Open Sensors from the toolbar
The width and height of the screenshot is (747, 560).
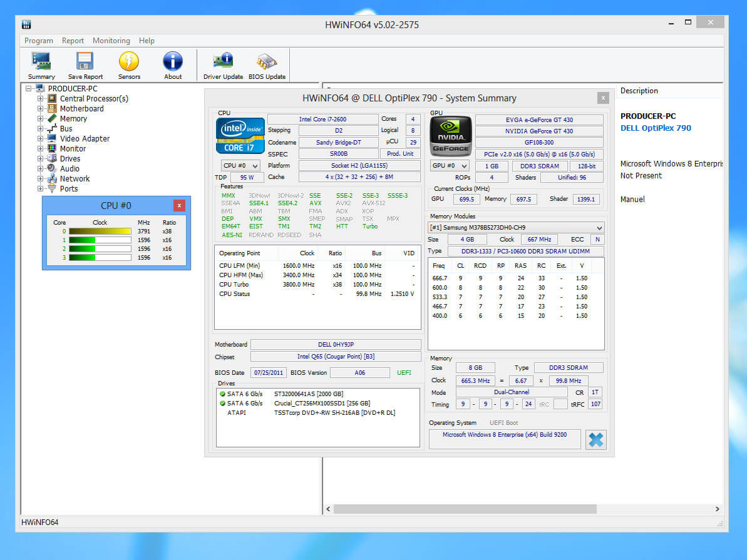click(x=129, y=62)
